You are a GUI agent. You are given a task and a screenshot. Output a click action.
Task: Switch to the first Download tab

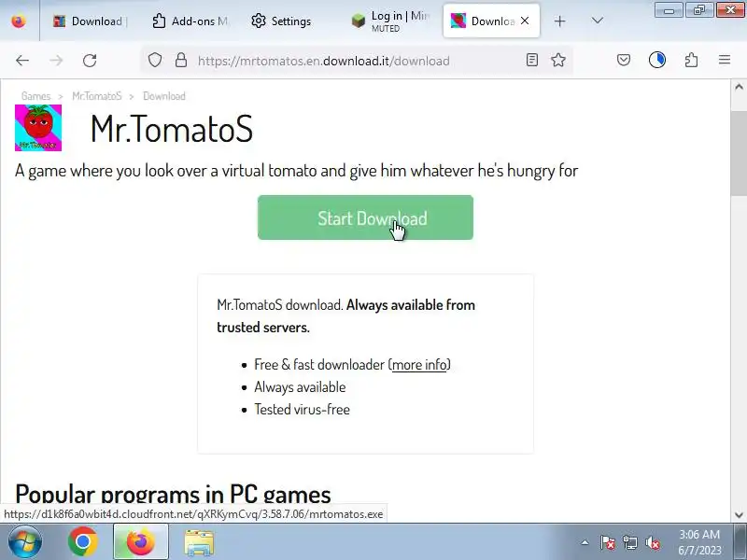pos(89,21)
